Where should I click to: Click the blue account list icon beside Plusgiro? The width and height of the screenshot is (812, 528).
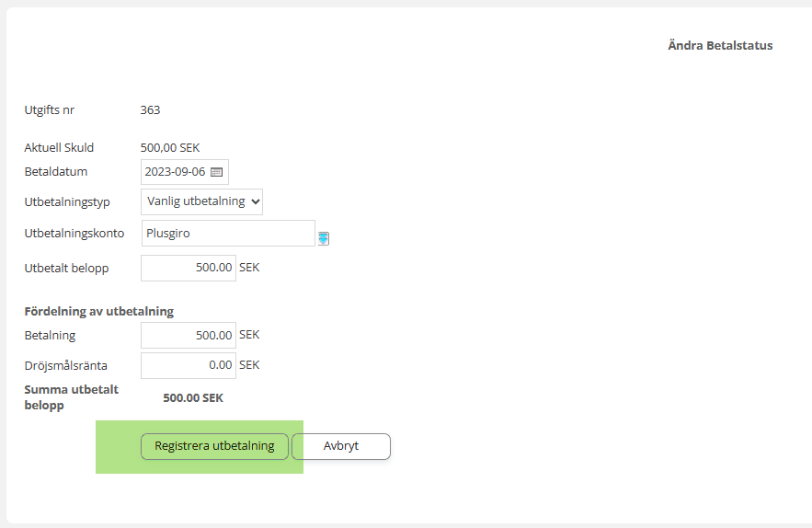click(x=324, y=238)
